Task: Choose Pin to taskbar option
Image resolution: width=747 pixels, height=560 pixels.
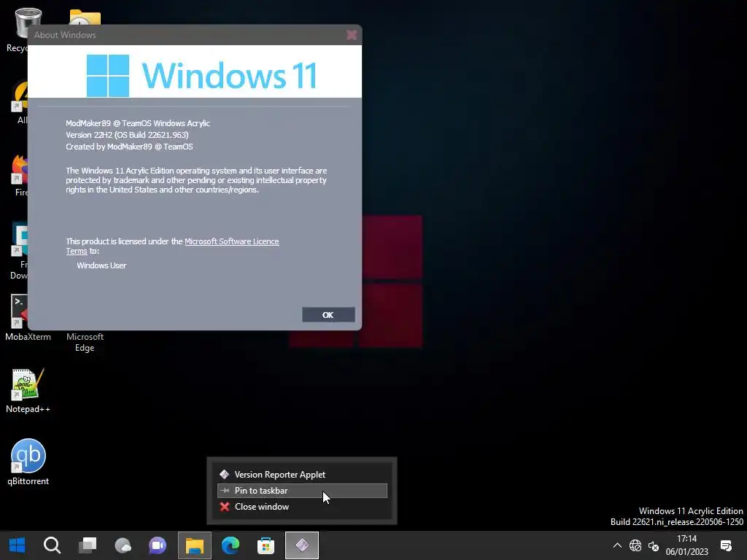Action: (302, 491)
